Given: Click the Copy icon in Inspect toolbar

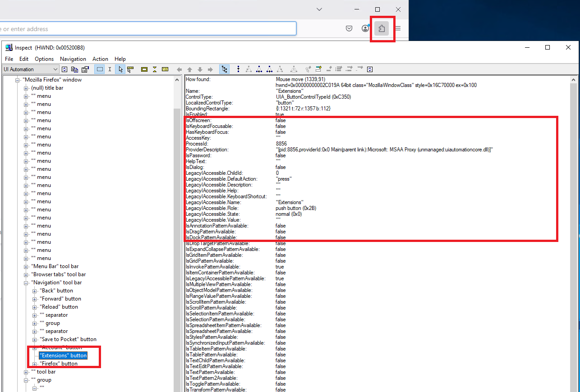Looking at the screenshot, I should (75, 69).
